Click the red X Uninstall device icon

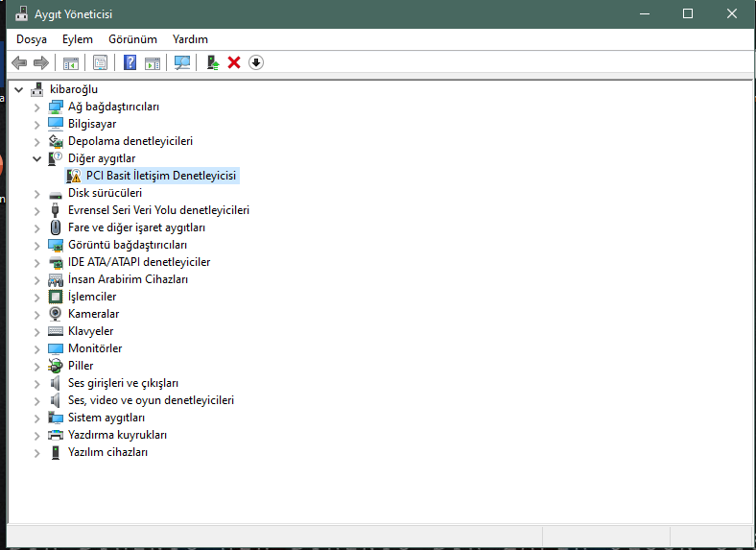coord(234,62)
